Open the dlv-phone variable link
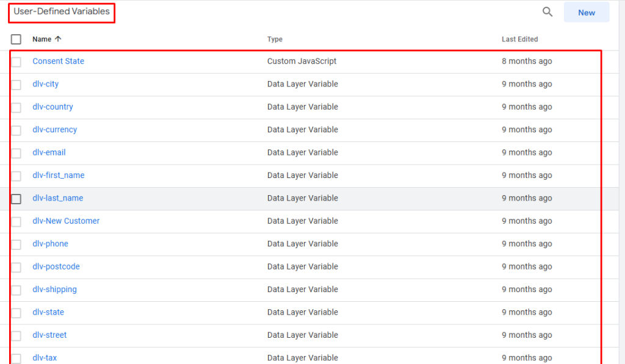 pos(50,244)
